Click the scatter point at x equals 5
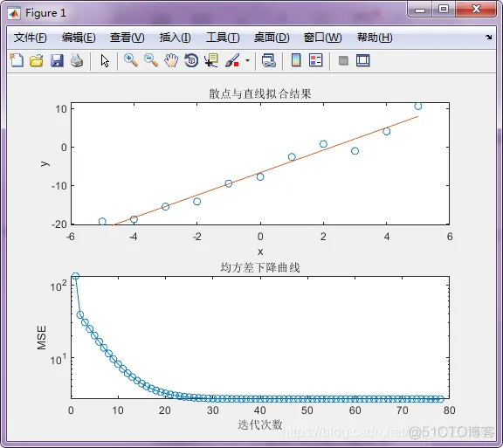503x448 pixels. point(417,106)
